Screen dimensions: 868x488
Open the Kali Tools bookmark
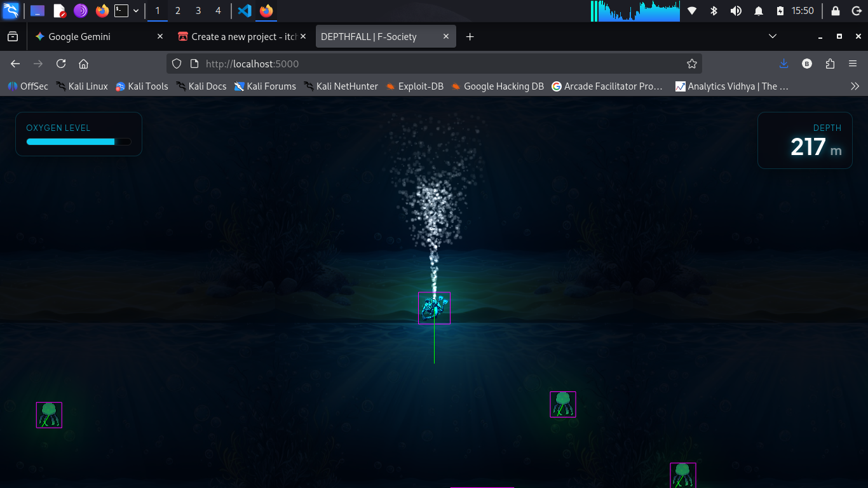point(142,86)
